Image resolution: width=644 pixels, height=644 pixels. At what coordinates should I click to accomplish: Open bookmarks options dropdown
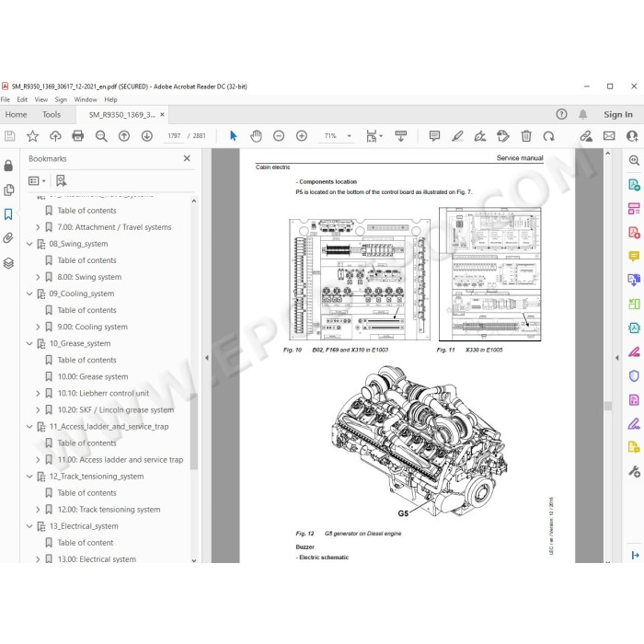point(37,180)
